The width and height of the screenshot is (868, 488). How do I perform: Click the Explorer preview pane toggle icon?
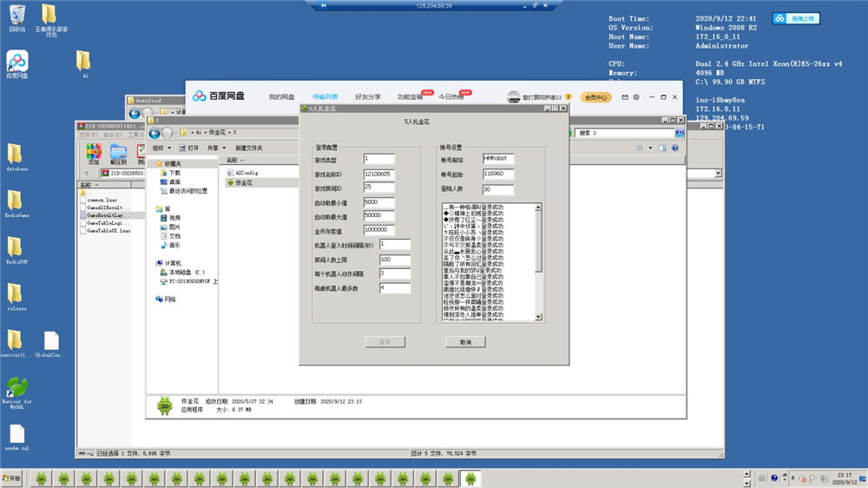coord(662,148)
